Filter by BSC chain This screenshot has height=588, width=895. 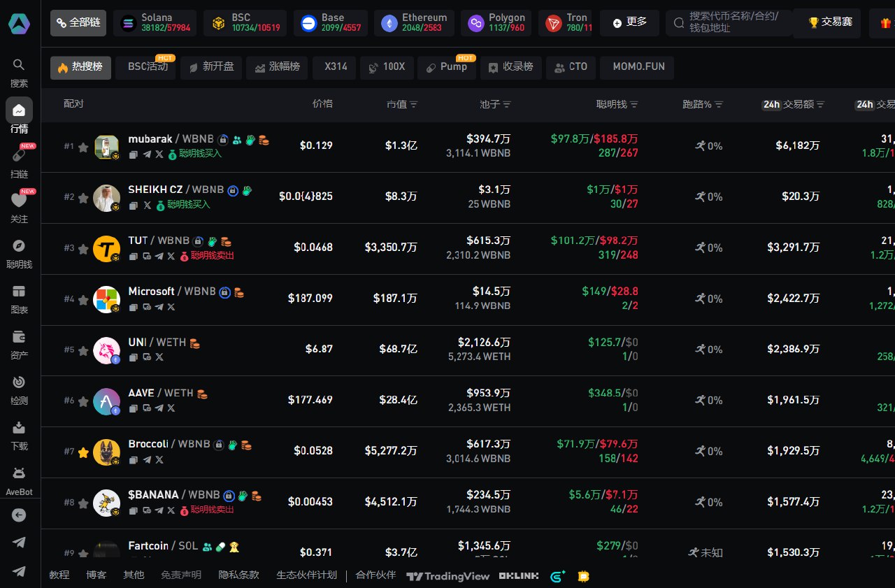[245, 23]
